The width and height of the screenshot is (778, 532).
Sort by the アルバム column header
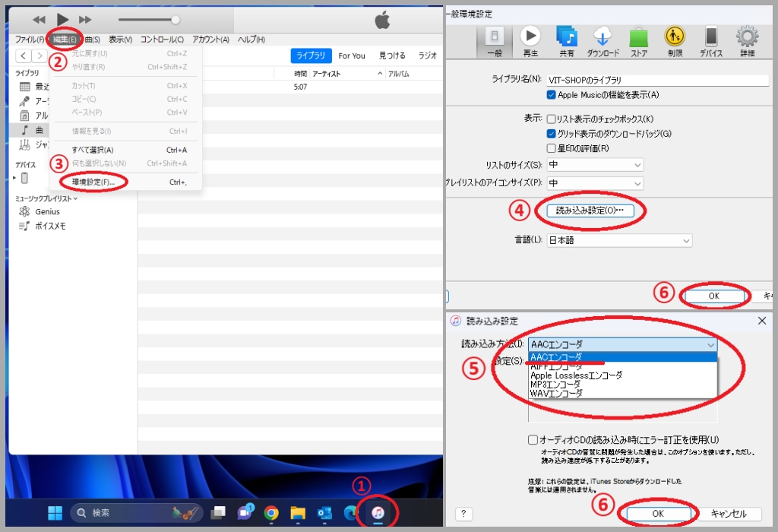pos(398,74)
